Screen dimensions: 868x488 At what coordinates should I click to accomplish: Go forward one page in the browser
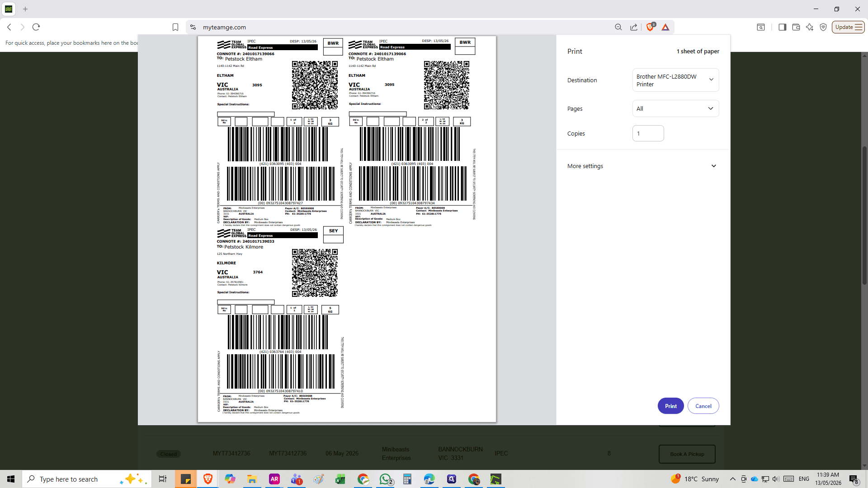22,27
